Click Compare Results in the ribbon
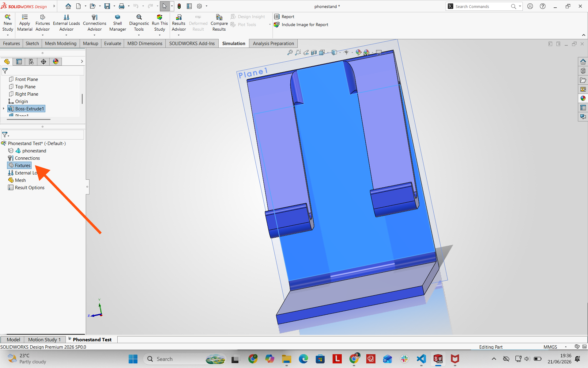Image resolution: width=588 pixels, height=368 pixels. click(219, 23)
